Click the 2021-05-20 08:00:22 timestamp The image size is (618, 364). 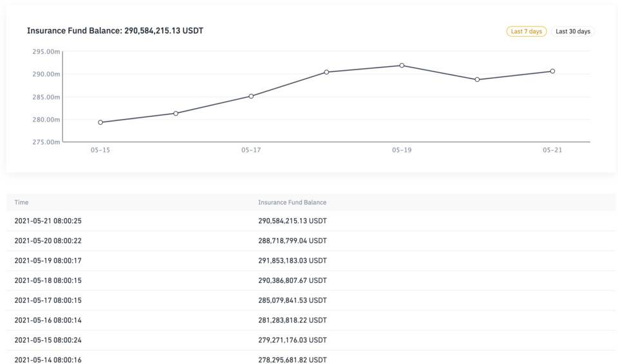[x=48, y=241]
